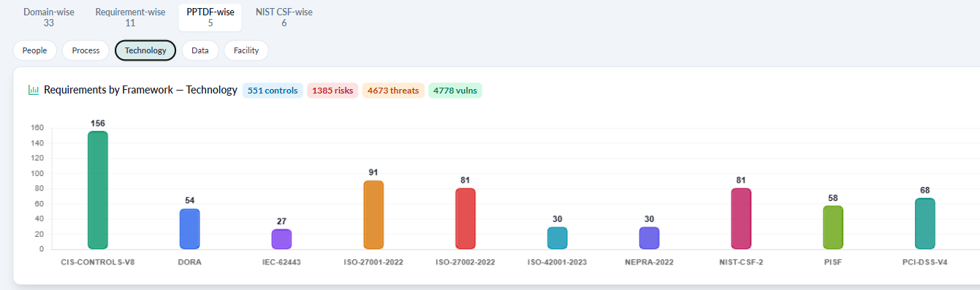Click the ISO-42001-2023 axis label
The height and width of the screenshot is (290, 980).
(x=558, y=262)
